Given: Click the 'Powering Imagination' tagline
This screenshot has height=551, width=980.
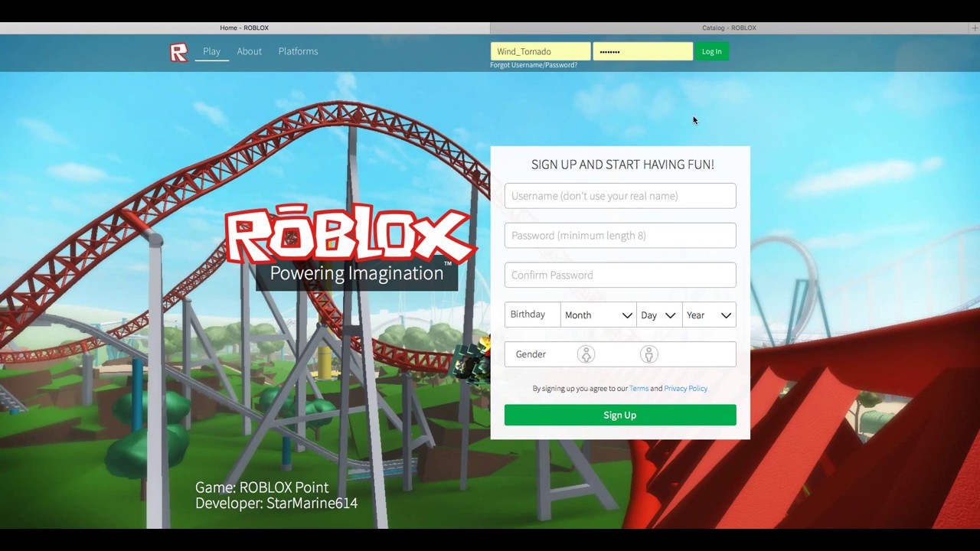Looking at the screenshot, I should click(357, 273).
